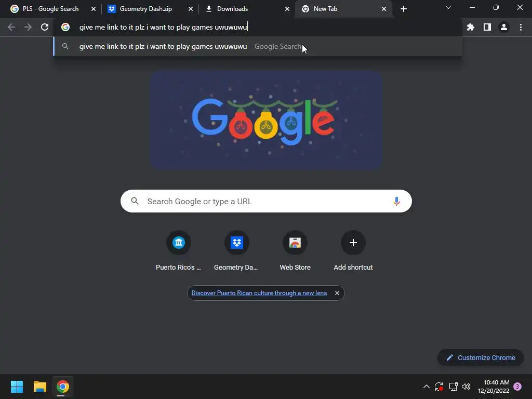Click the magnifier icon in search box
Image resolution: width=532 pixels, height=399 pixels.
(135, 201)
